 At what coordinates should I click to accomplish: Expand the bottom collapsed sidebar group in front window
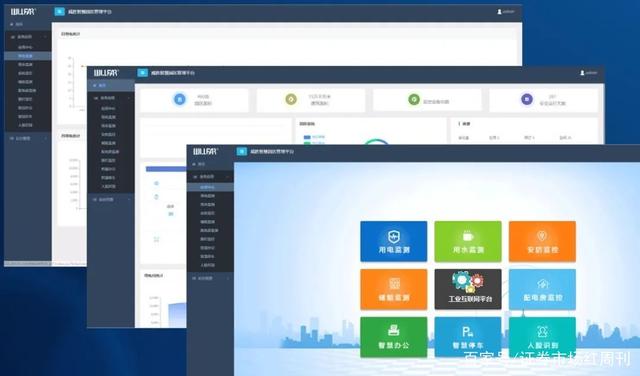[210, 278]
